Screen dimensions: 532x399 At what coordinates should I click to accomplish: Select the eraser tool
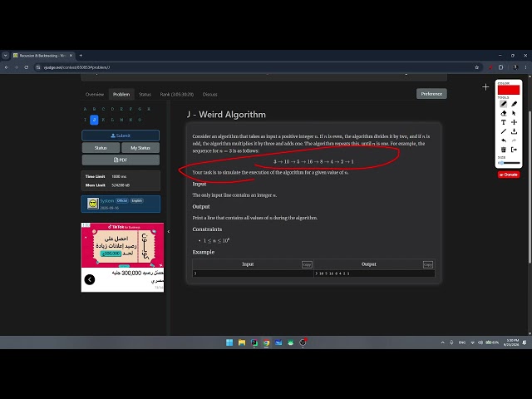503,113
